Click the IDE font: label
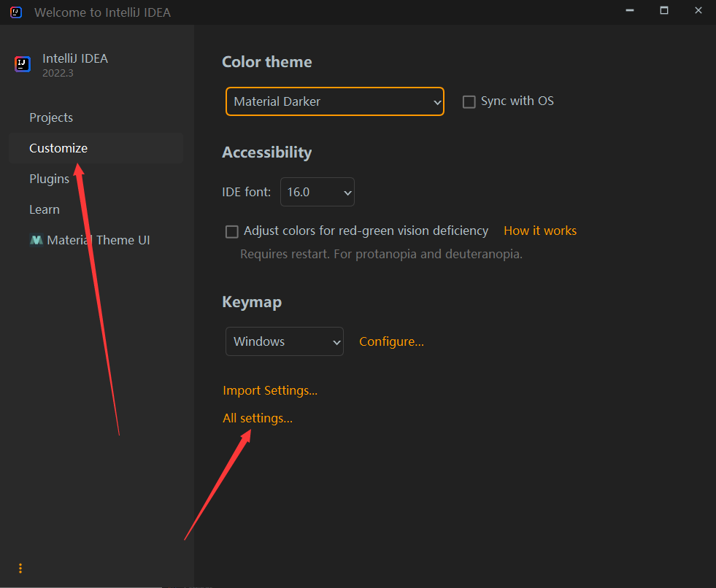Viewport: 716px width, 588px height. point(247,192)
